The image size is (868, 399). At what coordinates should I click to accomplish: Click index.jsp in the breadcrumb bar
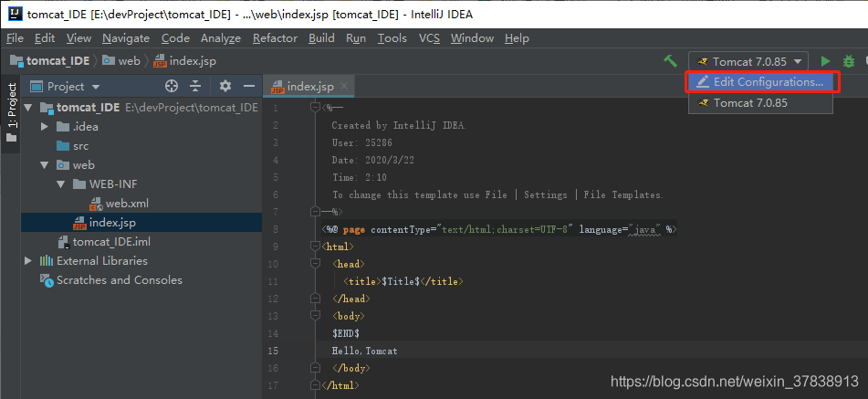pos(193,61)
